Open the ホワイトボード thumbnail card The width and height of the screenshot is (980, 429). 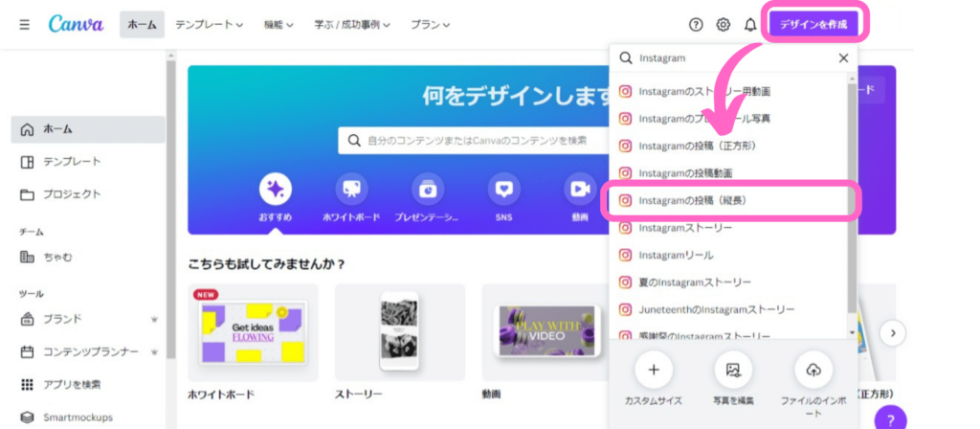[x=253, y=332]
